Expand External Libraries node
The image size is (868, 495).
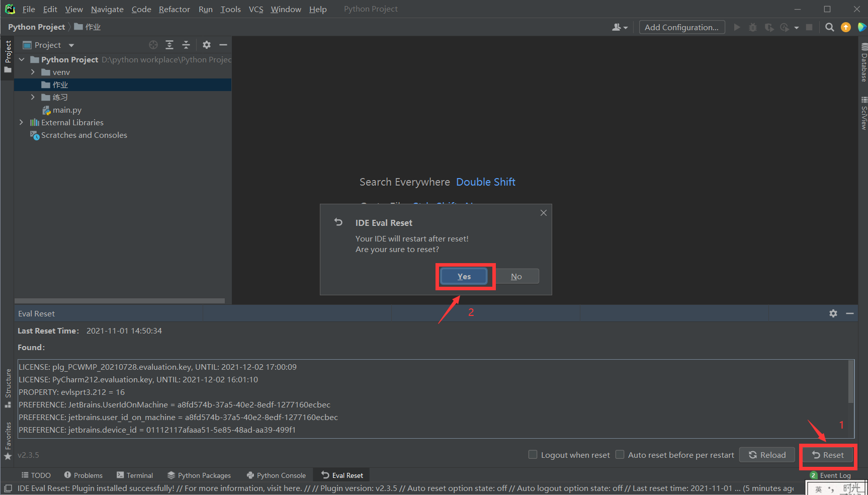pos(21,122)
